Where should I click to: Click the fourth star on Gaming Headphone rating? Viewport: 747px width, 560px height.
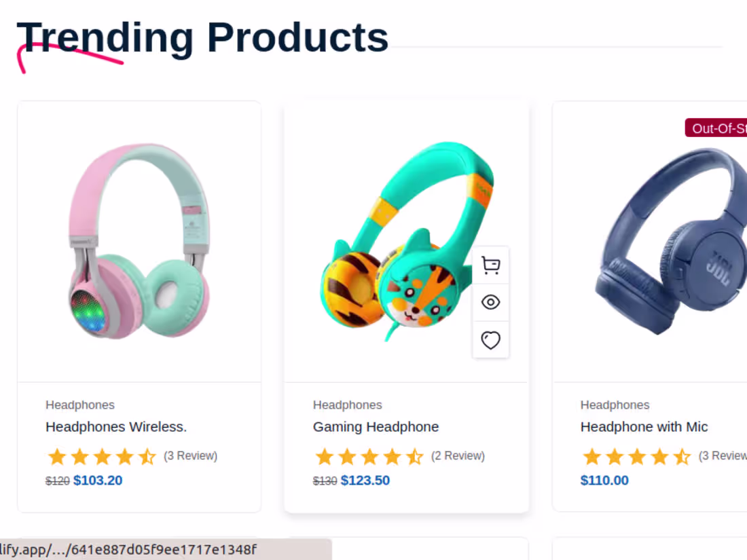392,456
